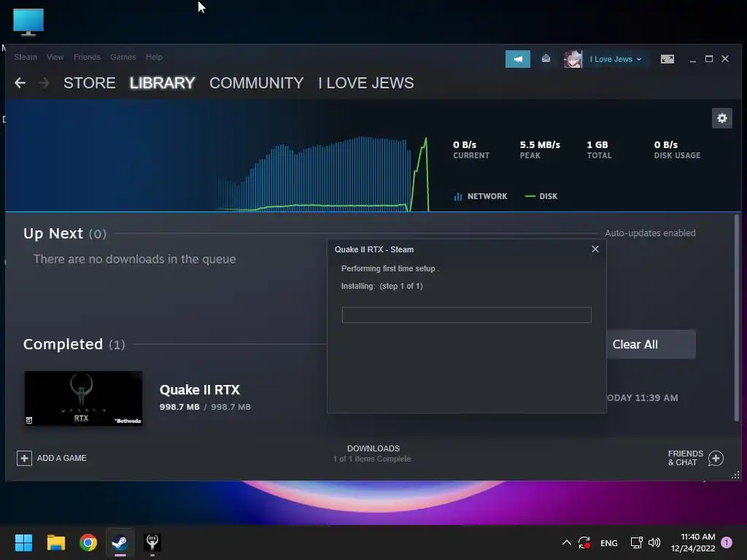Open the Windows Start menu
Image resolution: width=747 pixels, height=560 pixels.
[x=23, y=542]
